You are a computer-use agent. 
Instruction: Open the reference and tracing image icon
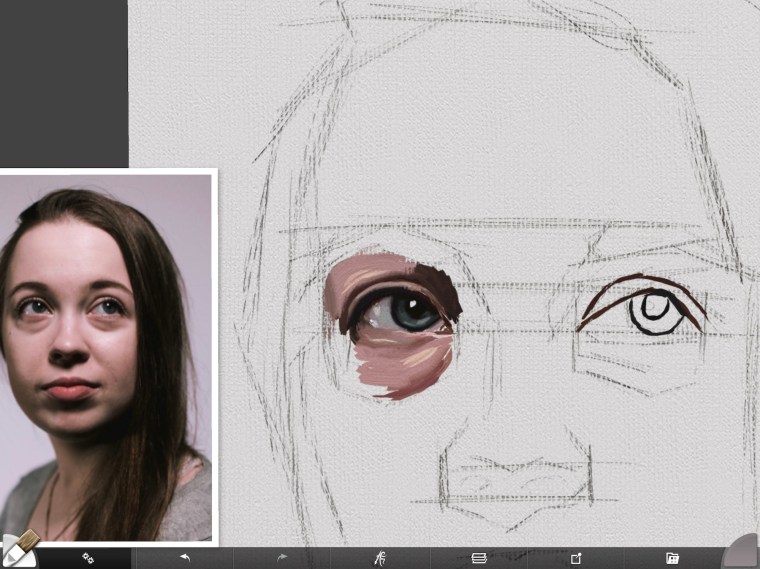(575, 558)
